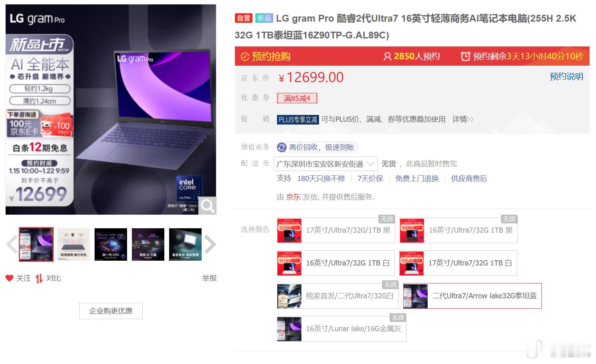The image size is (596, 364).
Task: Click the 关注 text label
Action: pos(23,278)
